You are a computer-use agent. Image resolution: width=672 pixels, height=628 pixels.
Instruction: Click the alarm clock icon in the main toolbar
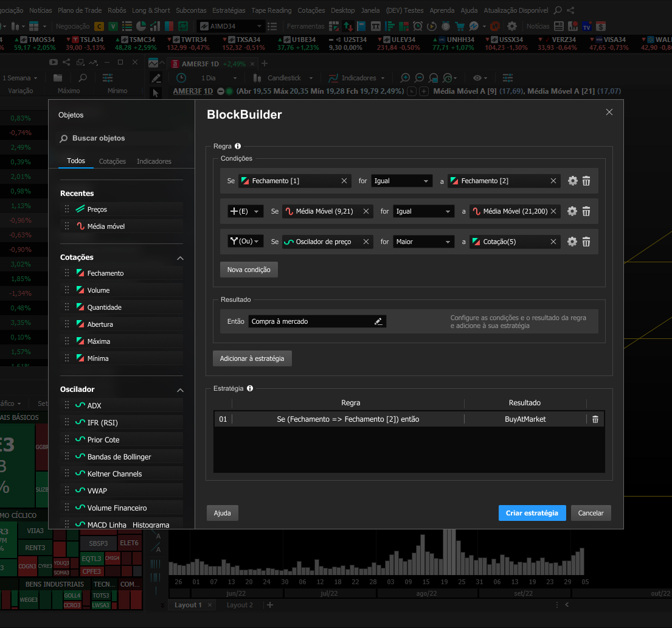coord(417,26)
